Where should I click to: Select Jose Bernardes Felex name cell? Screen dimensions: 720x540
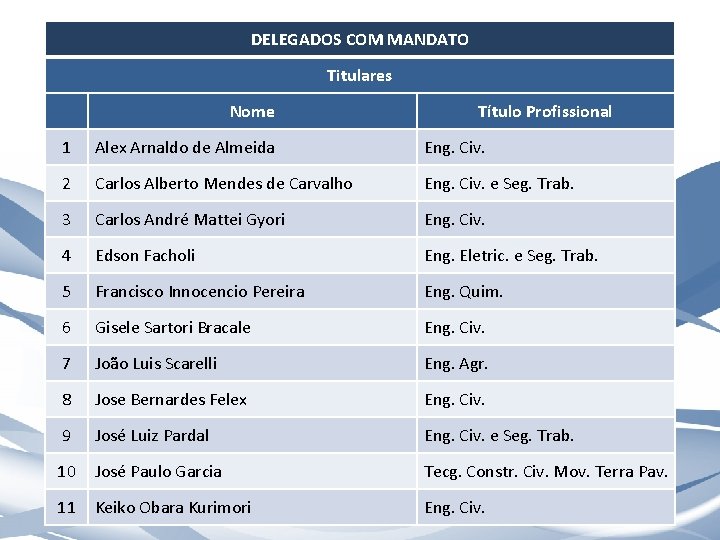tap(252, 399)
